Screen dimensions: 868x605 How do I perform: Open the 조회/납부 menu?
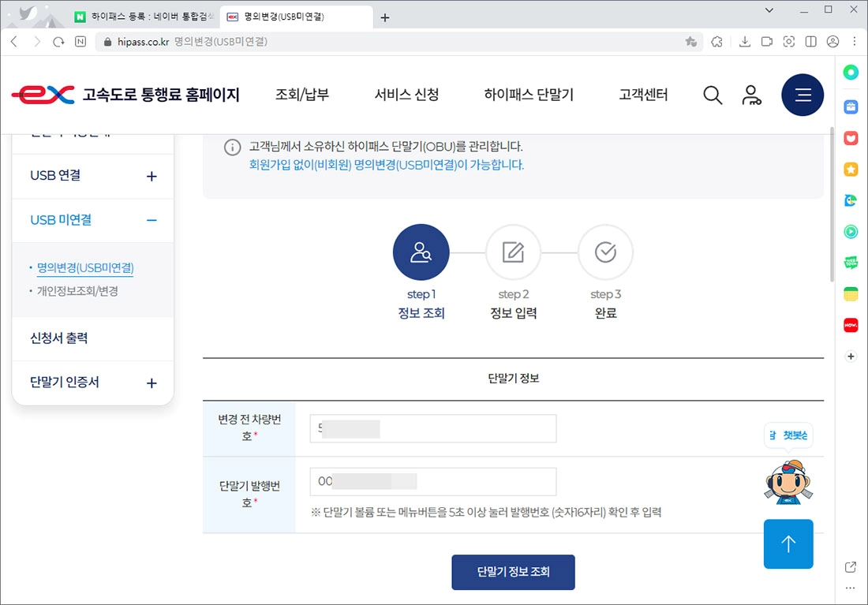pyautogui.click(x=301, y=95)
